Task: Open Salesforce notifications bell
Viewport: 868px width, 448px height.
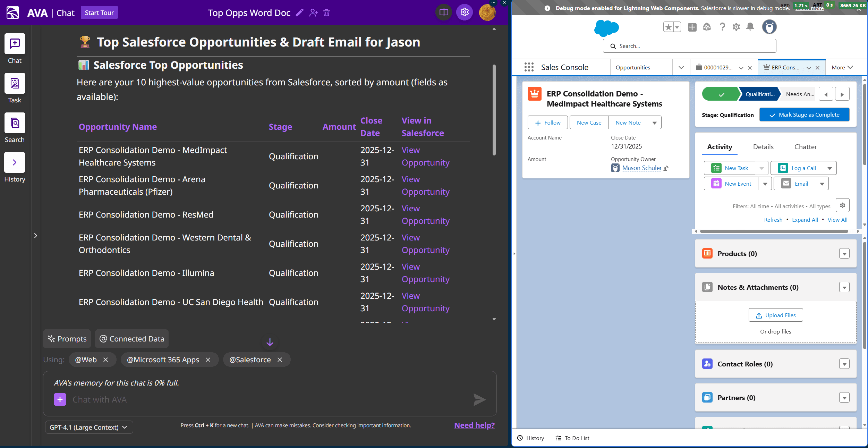Action: 750,27
